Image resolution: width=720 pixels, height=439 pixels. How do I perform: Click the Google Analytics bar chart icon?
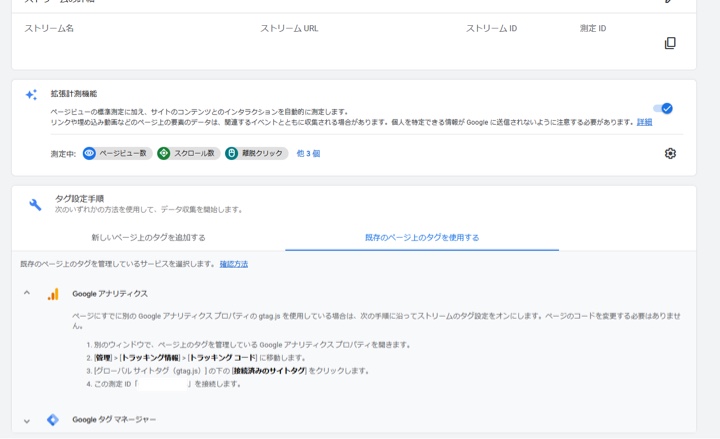tap(53, 294)
